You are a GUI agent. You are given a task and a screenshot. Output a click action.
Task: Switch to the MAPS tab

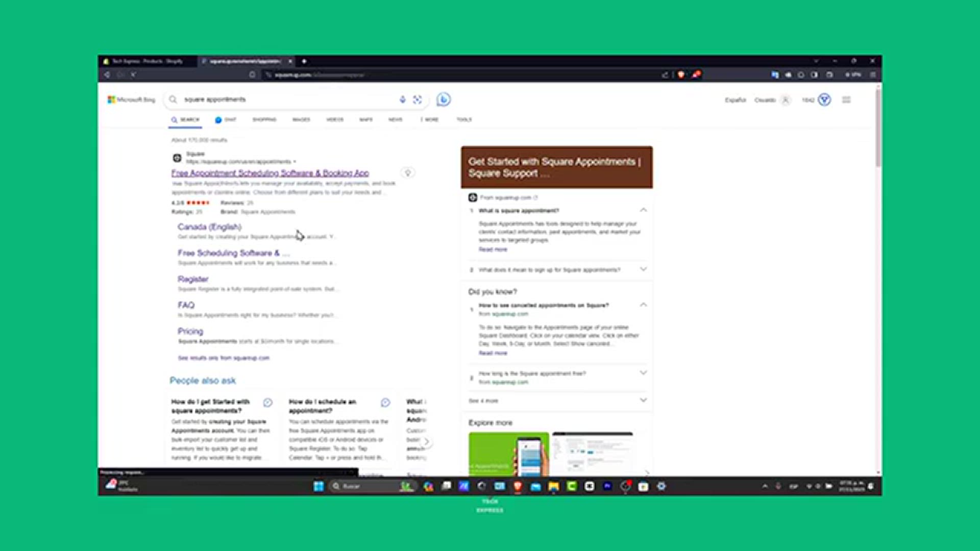[x=366, y=119]
